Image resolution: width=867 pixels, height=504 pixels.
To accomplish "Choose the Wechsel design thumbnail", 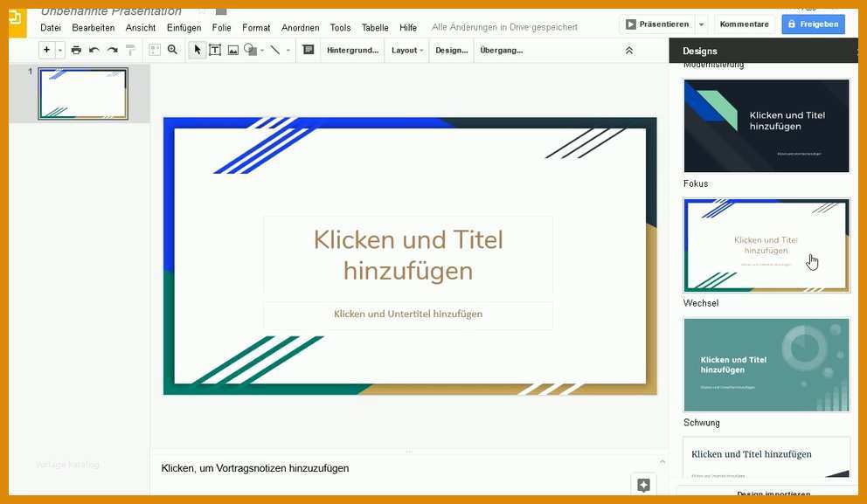I will tap(766, 245).
